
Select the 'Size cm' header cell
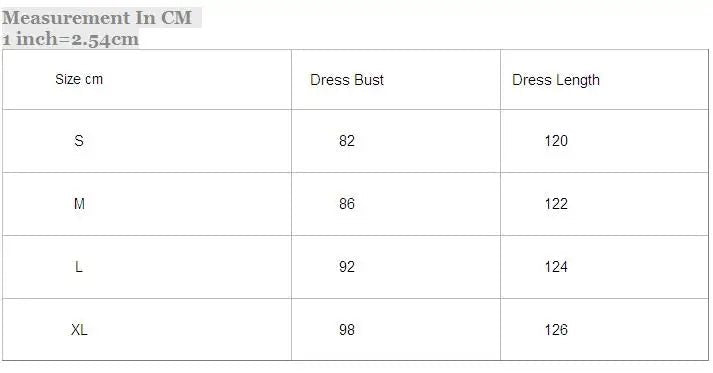[147, 80]
